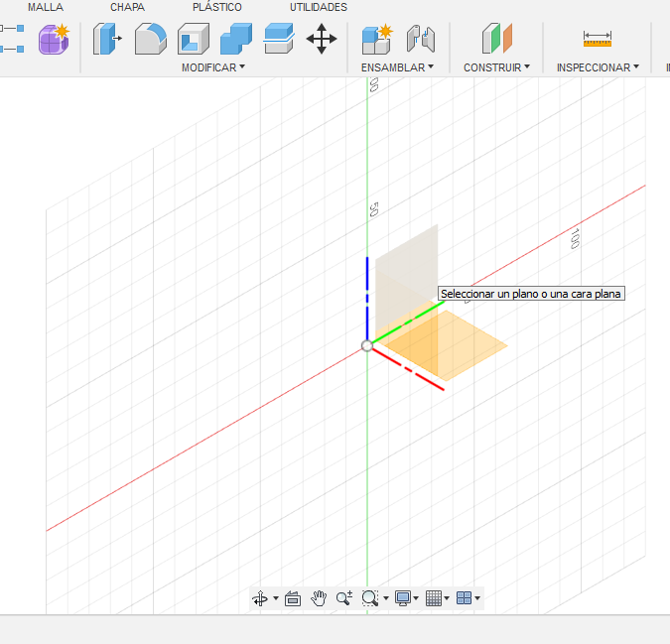Select the Combine tool
Screen dimensions: 670x644
[x=236, y=39]
